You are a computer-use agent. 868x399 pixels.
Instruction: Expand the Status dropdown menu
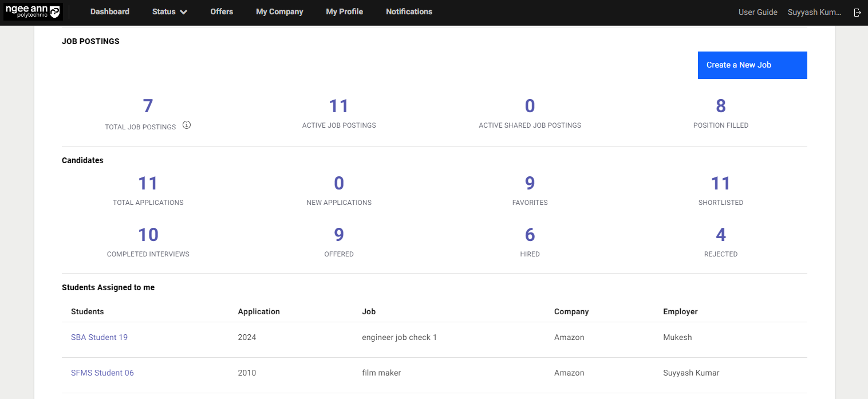[169, 12]
